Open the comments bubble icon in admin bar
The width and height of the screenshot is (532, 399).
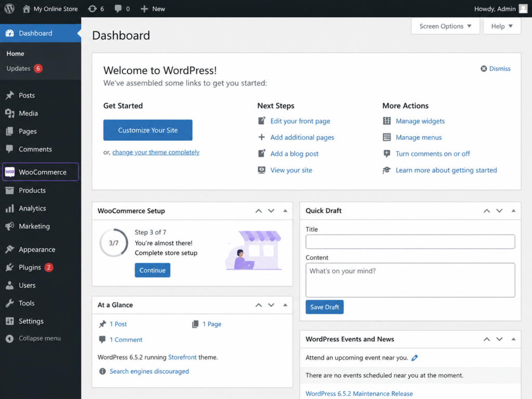118,9
